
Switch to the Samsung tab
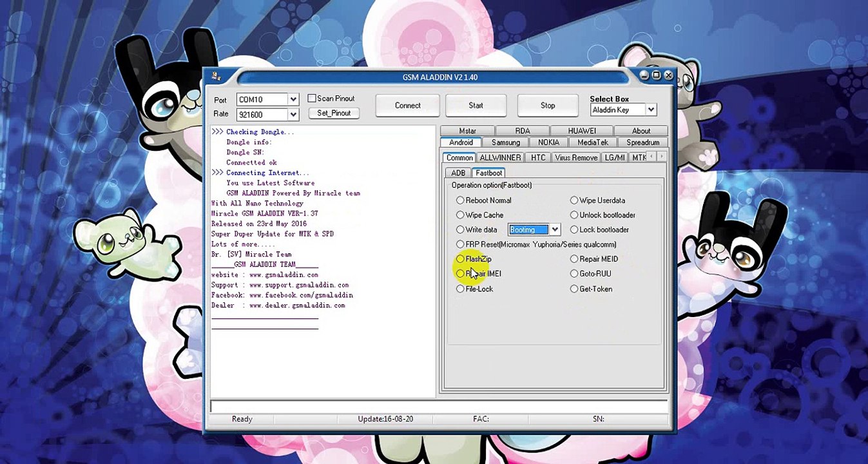(x=506, y=142)
